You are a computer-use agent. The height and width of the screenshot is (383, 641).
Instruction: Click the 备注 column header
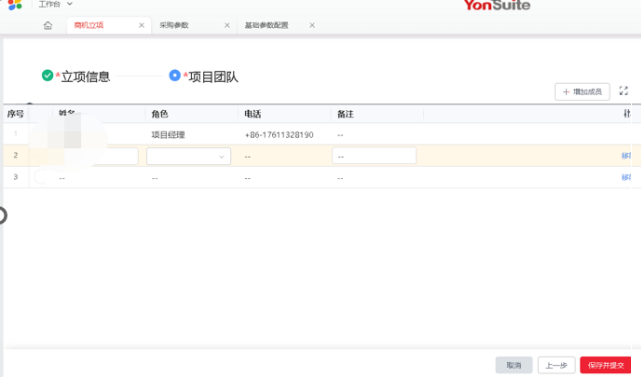(345, 114)
